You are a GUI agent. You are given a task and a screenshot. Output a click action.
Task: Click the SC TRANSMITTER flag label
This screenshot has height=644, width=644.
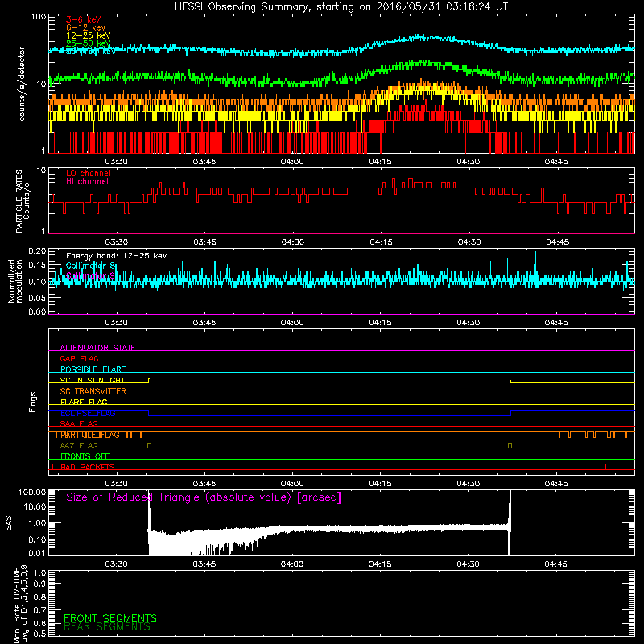(x=93, y=390)
